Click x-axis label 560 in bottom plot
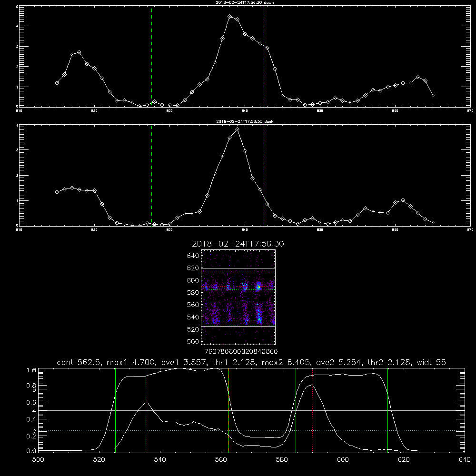This screenshot has width=476, height=476. (221, 460)
